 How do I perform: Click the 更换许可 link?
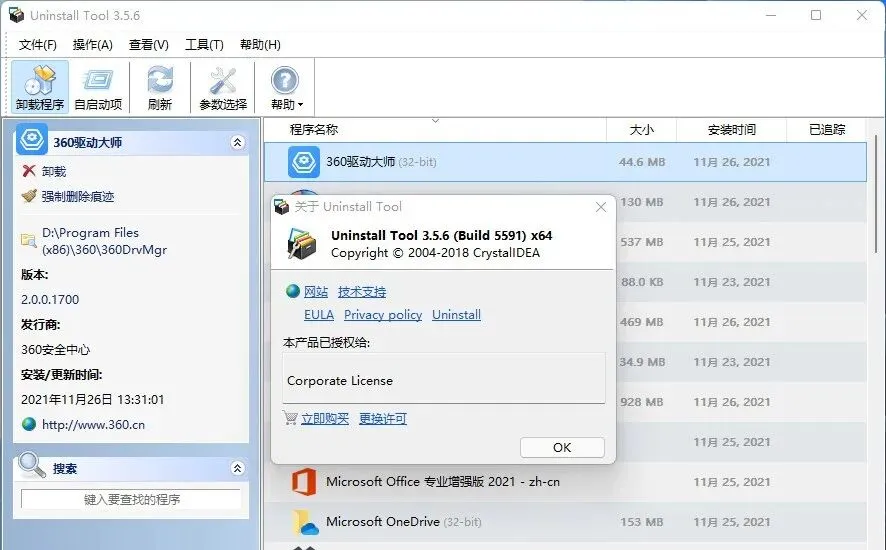coord(383,418)
